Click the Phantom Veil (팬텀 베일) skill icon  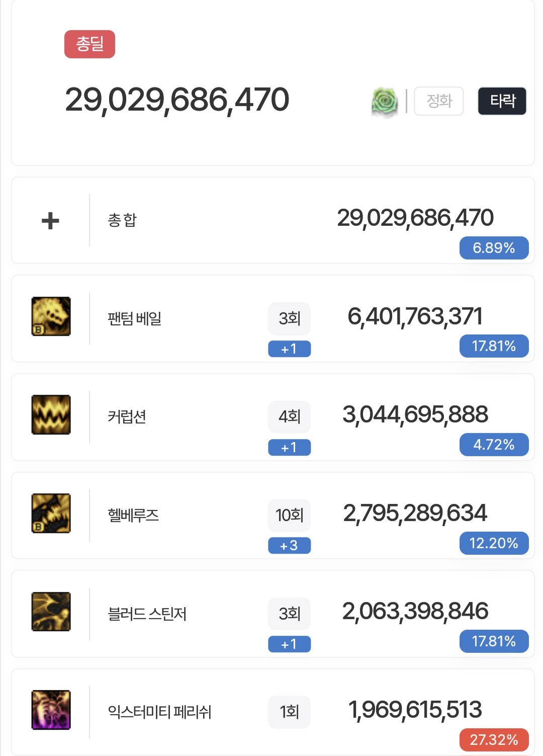pos(51,316)
